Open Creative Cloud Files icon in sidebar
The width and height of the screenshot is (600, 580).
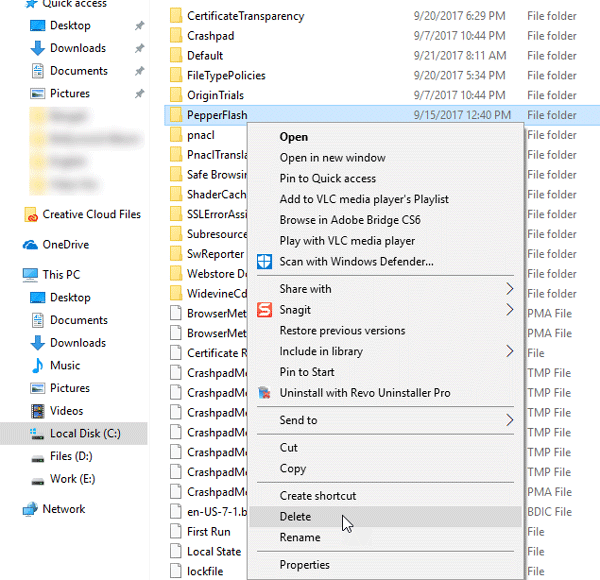[x=31, y=215]
